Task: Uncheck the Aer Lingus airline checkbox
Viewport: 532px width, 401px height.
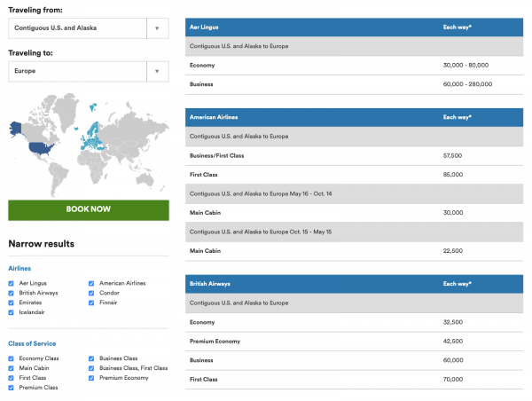Action: tap(11, 283)
